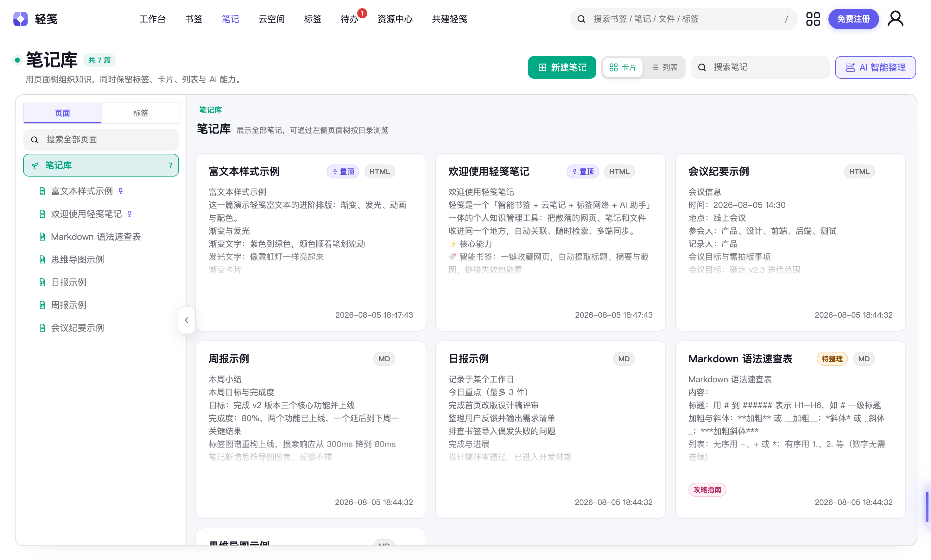931x560 pixels.
Task: Click the HTML badge on 会议纪要示例 card
Action: click(x=859, y=171)
